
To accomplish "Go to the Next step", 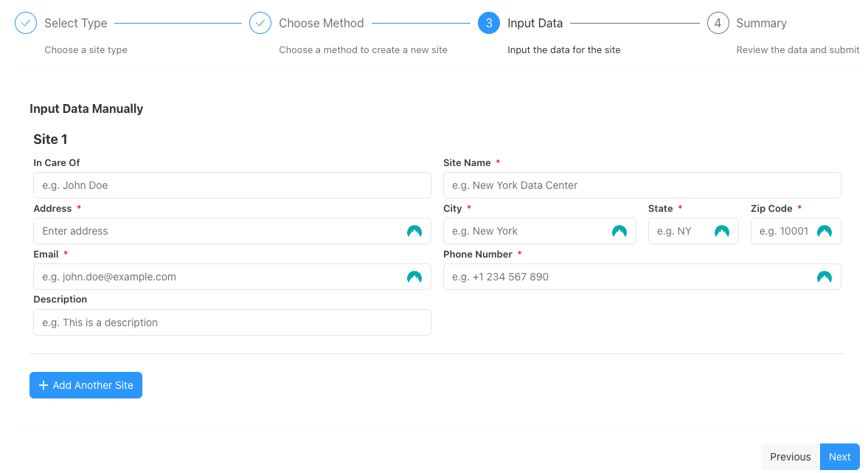I will [839, 457].
